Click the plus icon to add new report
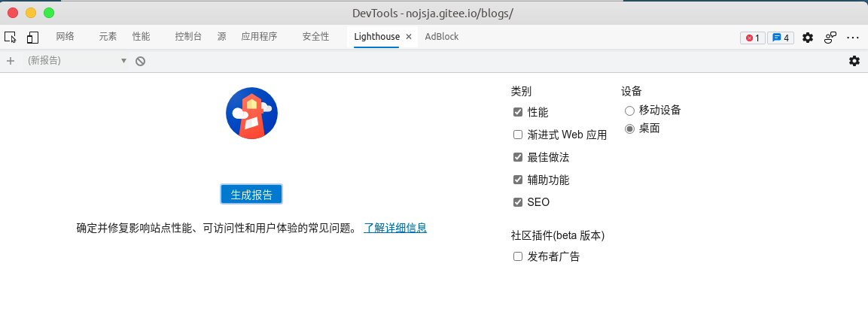 [x=11, y=61]
